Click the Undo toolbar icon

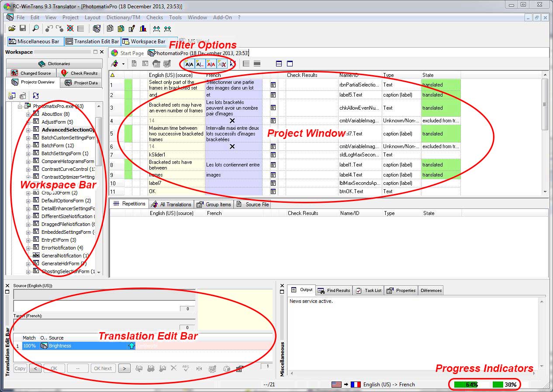pos(49,28)
